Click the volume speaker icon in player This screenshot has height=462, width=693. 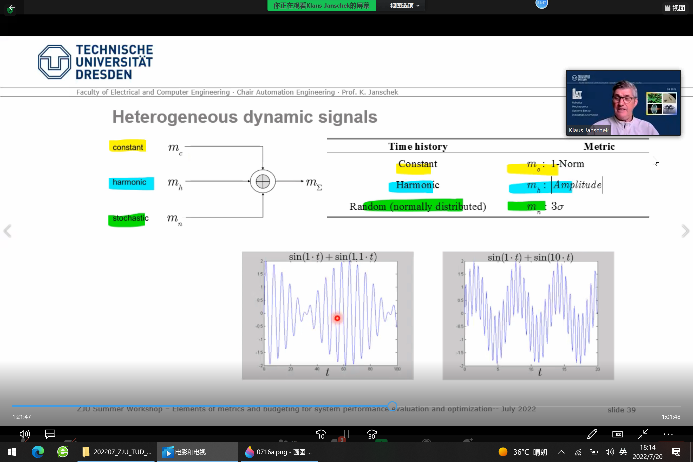pos(25,435)
